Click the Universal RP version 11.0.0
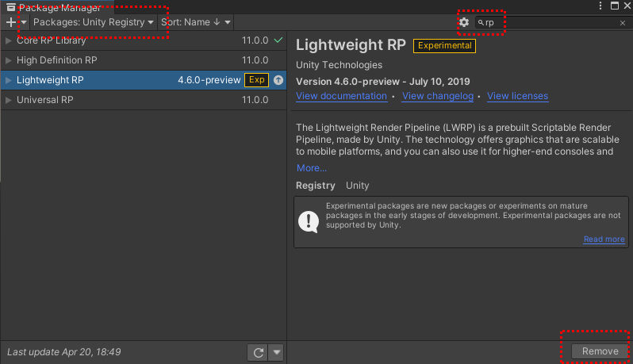This screenshot has width=633, height=364. coord(255,100)
